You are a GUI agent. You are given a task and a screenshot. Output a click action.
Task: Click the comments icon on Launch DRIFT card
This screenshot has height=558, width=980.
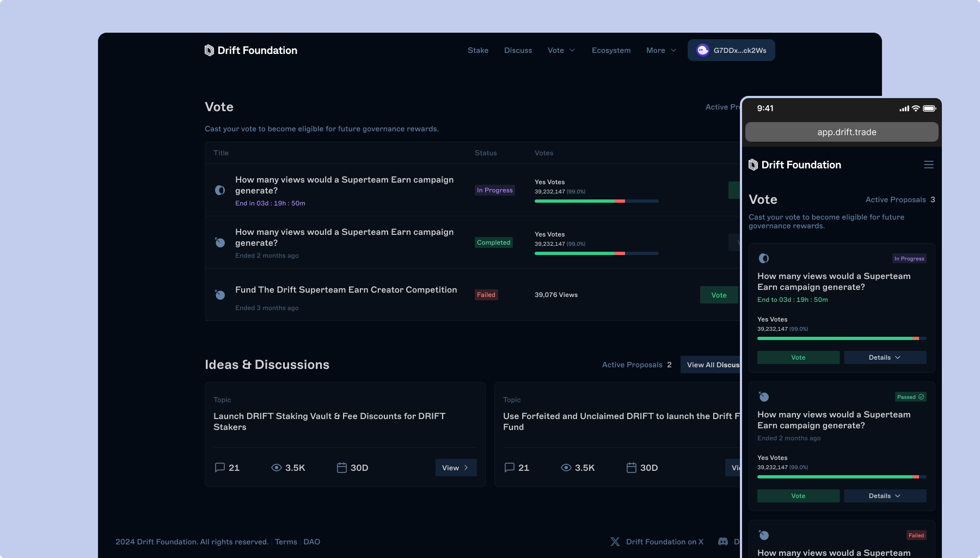[220, 468]
